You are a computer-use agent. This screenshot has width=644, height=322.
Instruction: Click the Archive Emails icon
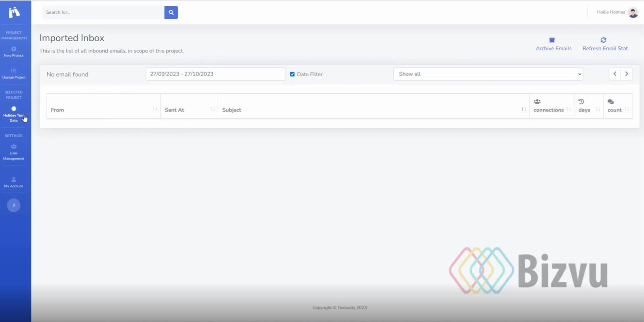coord(552,40)
